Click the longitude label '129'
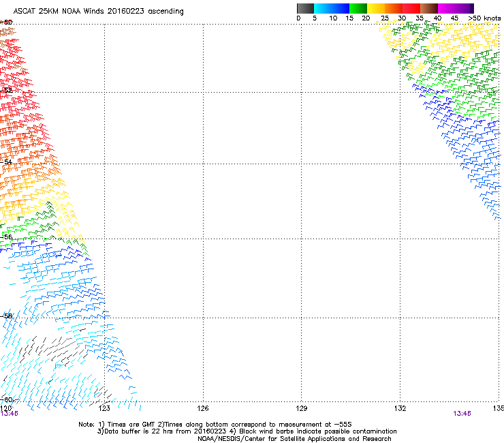 click(301, 408)
